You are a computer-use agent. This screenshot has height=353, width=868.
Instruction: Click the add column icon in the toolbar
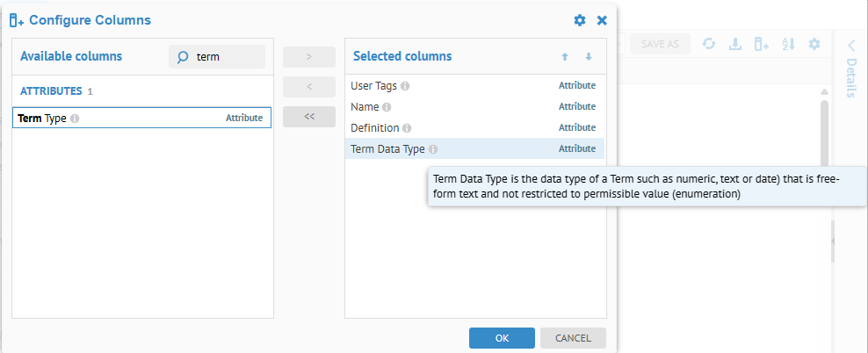(x=762, y=44)
